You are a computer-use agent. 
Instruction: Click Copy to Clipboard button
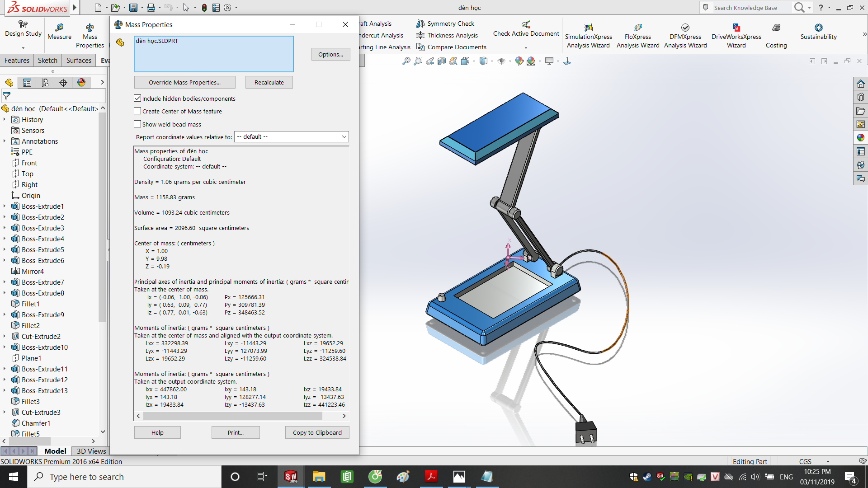(x=317, y=432)
